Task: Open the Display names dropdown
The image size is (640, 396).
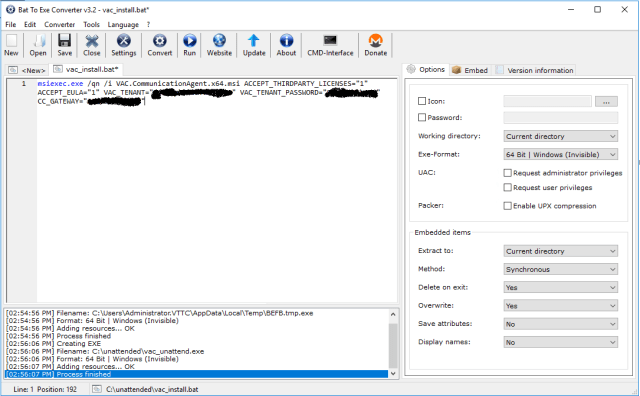Action: point(560,342)
